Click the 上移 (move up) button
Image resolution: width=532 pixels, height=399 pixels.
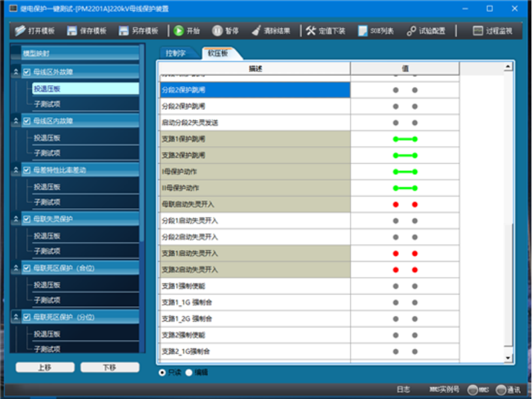(45, 368)
